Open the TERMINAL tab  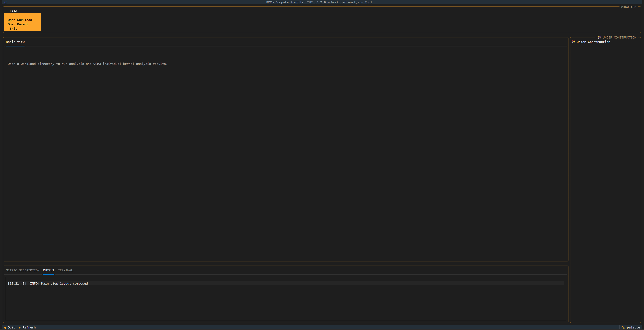(65, 270)
